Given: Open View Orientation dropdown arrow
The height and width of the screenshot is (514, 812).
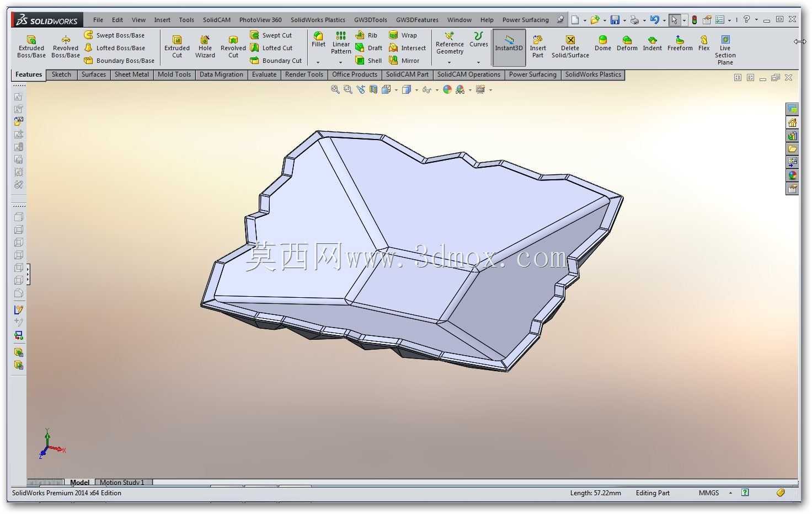Looking at the screenshot, I should point(397,90).
